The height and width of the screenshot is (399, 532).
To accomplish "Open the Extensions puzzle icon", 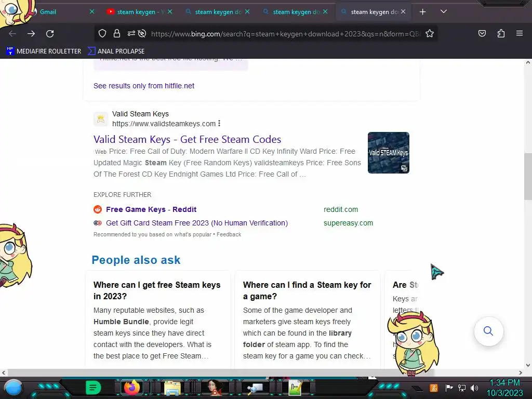I will click(501, 33).
